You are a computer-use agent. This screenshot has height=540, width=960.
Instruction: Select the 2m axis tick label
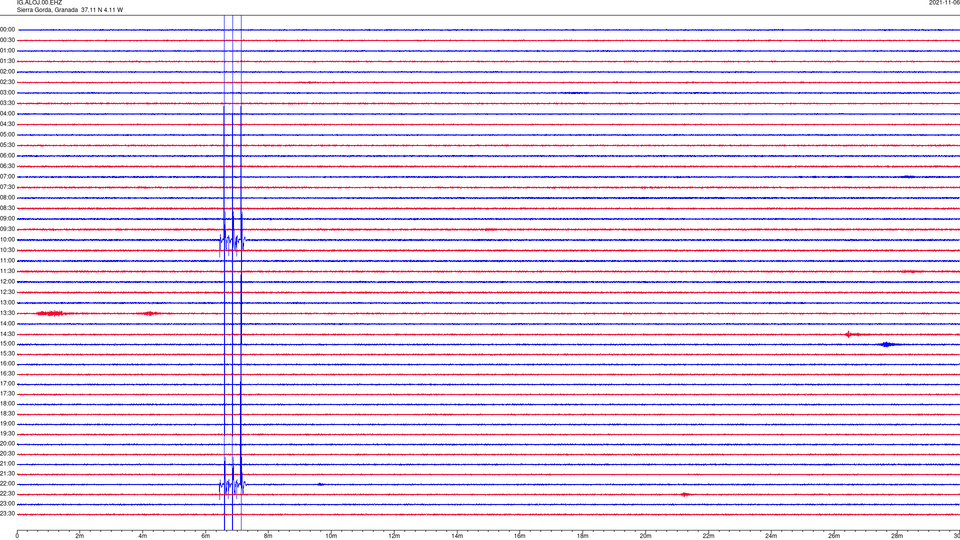coord(80,536)
